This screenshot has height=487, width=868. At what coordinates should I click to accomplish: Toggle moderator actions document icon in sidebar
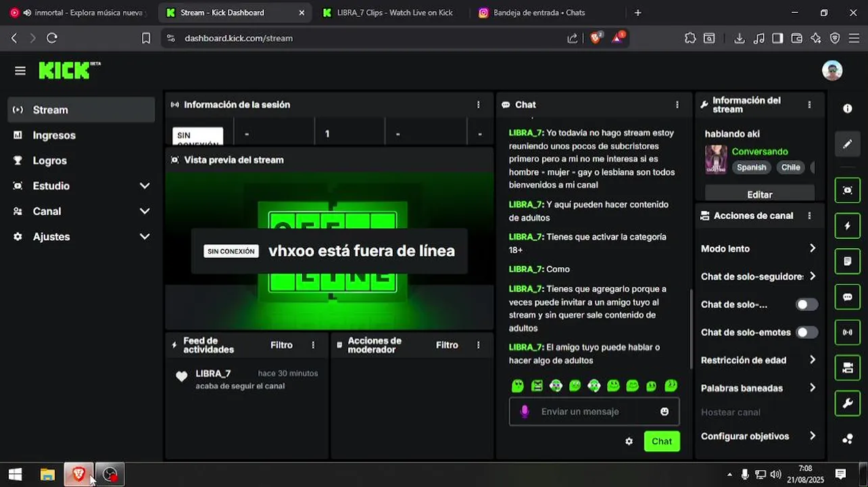848,261
